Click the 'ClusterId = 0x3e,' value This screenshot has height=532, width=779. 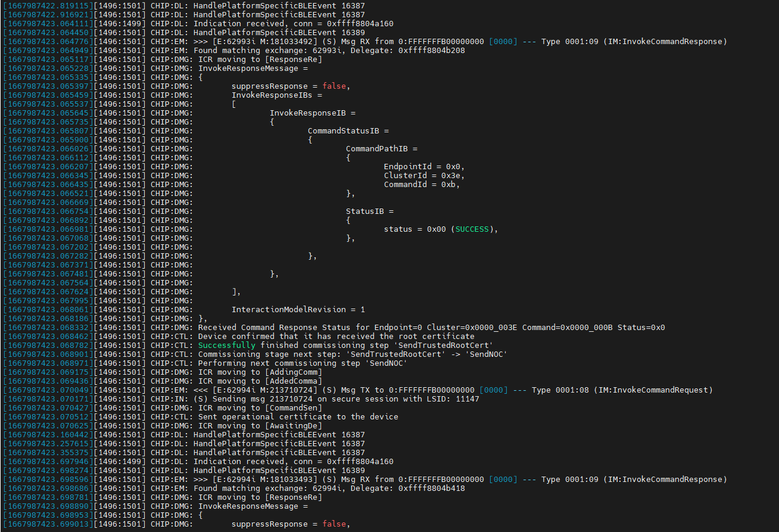click(425, 175)
